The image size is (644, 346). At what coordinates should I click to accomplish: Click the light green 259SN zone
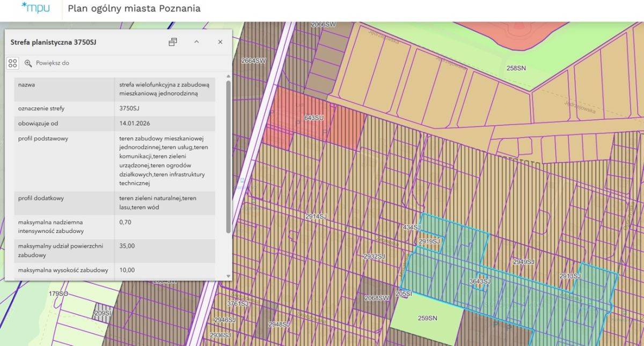pos(427,318)
